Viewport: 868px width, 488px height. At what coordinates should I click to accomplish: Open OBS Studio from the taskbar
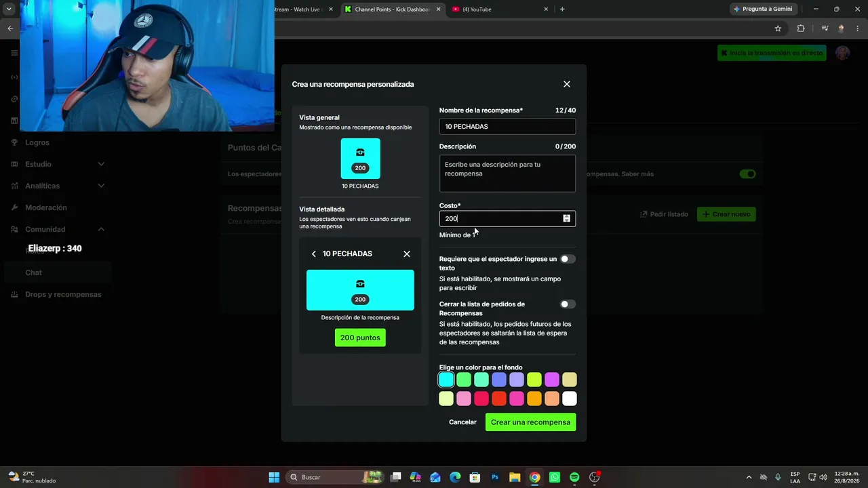point(595,477)
